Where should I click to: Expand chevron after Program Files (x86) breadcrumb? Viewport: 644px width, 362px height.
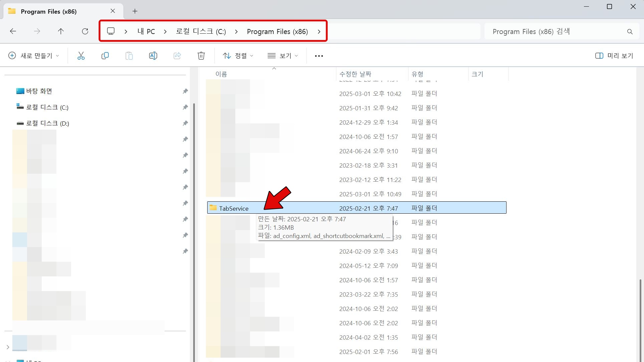click(319, 32)
